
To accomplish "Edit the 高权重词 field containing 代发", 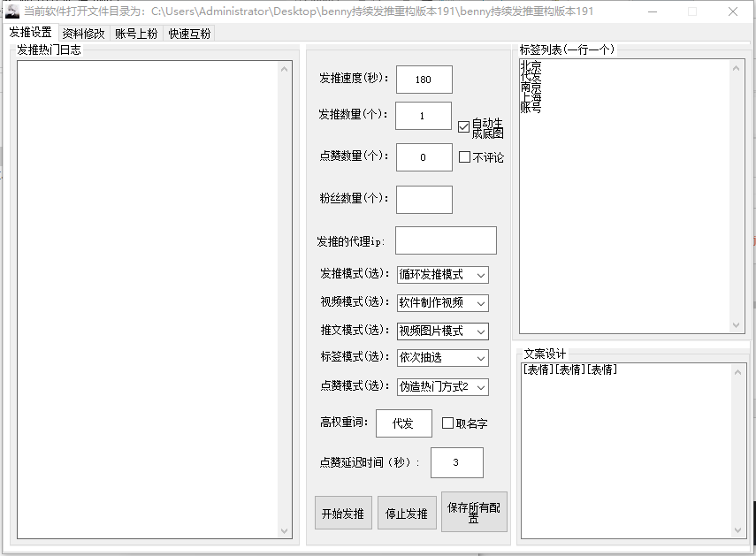I will [x=403, y=423].
